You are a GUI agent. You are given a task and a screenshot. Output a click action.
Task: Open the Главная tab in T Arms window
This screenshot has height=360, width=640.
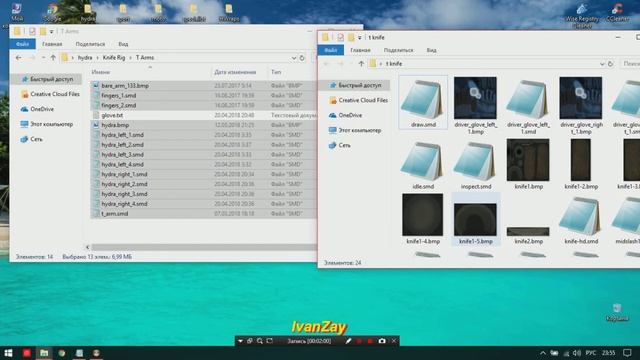click(x=52, y=44)
